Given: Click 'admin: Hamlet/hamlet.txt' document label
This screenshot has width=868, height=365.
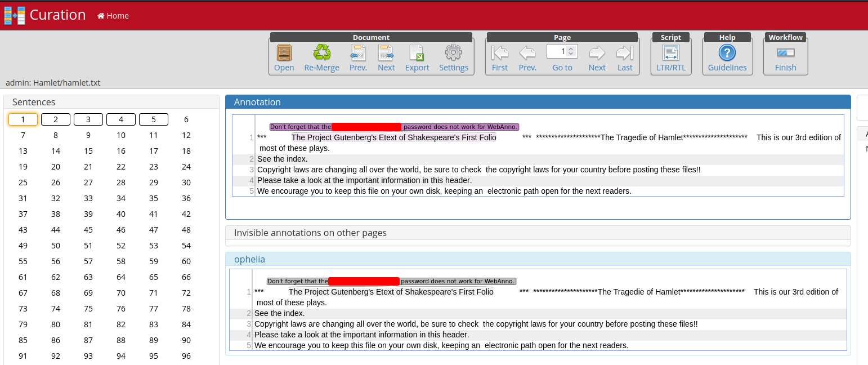Looking at the screenshot, I should tap(53, 83).
